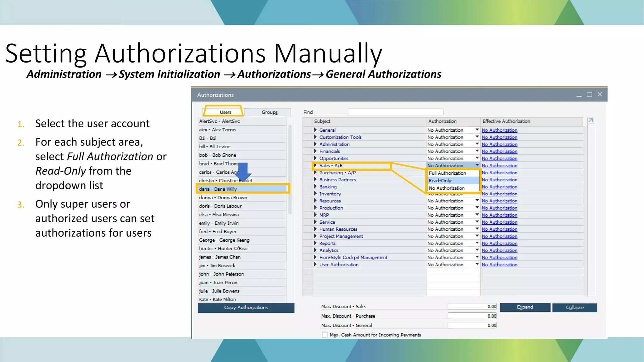644x362 pixels.
Task: Open the Production authorization dropdown arrow
Action: pyautogui.click(x=477, y=208)
